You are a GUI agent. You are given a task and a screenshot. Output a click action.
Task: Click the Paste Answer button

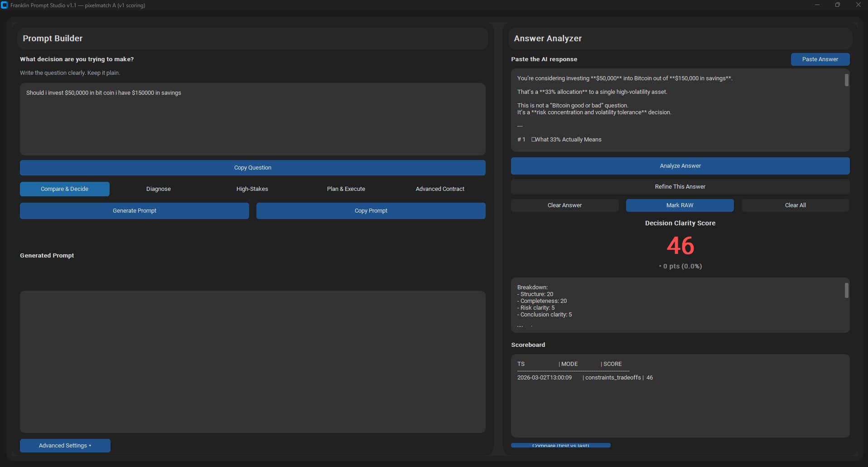click(x=820, y=59)
